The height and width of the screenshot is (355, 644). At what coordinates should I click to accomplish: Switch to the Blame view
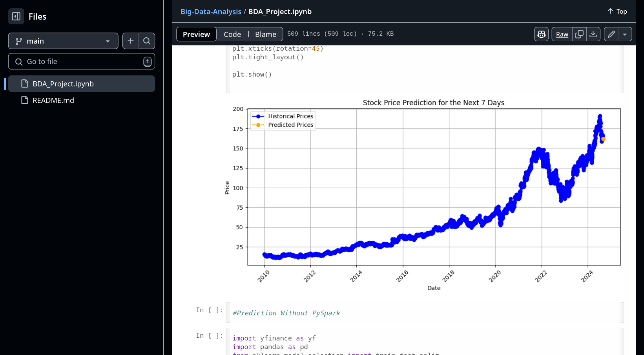click(266, 34)
